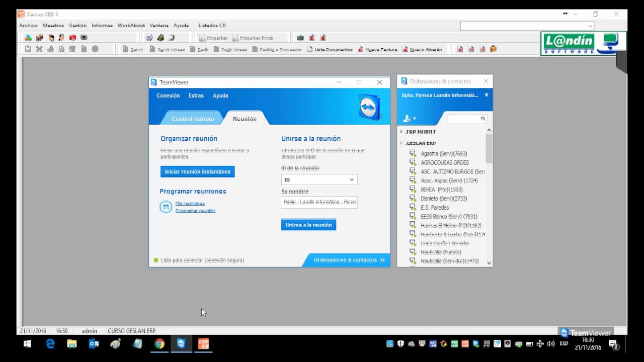Click Servir Líneas toolbar button
Image resolution: width=644 pixels, height=362 pixels.
point(168,49)
